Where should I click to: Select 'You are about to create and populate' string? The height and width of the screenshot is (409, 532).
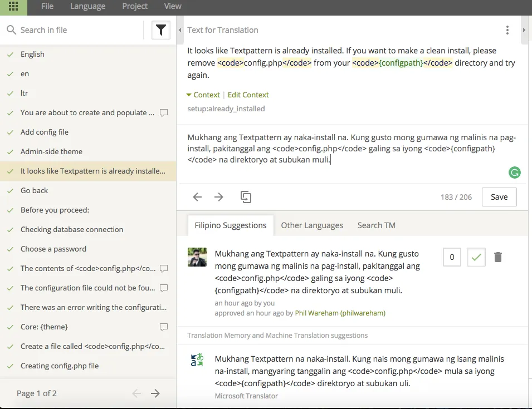[x=88, y=112]
